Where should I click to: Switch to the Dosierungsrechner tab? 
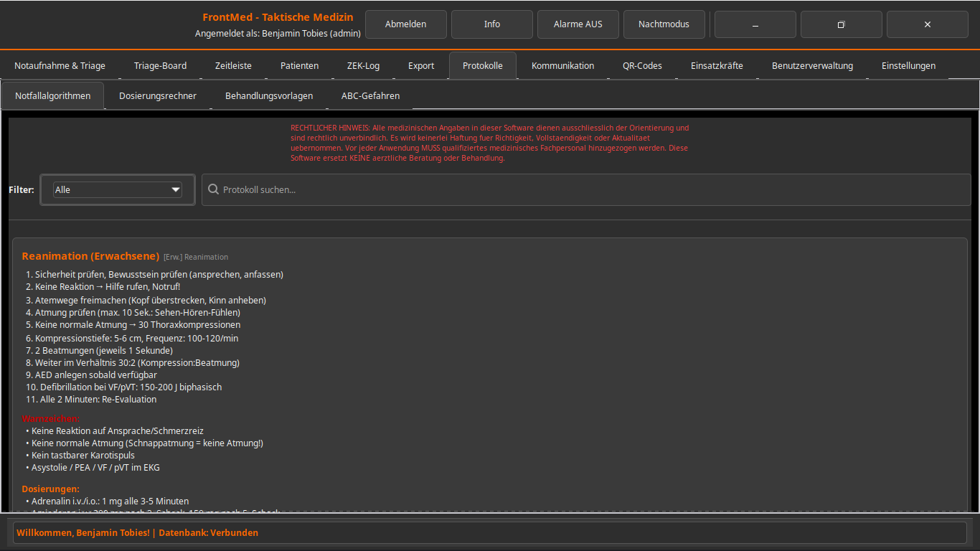(x=158, y=95)
